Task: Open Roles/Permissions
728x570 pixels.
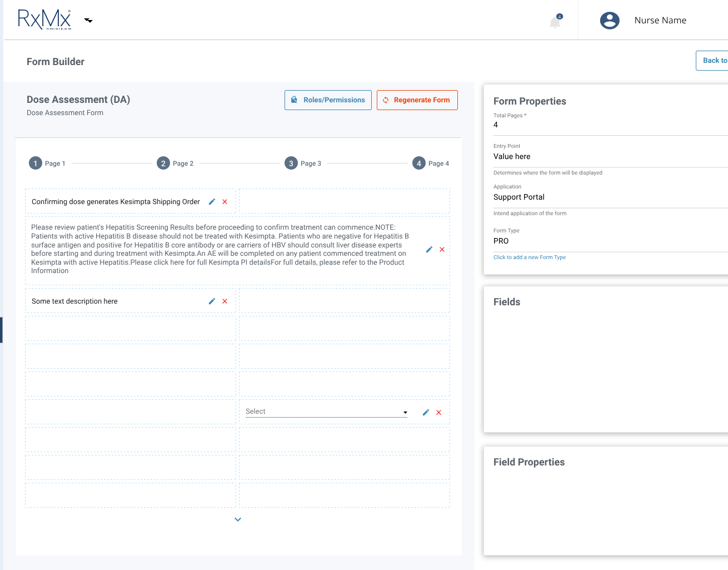Action: pos(328,100)
